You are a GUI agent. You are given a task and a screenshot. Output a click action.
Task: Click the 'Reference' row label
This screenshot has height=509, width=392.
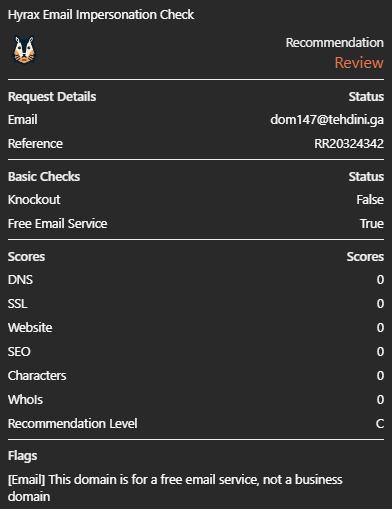(35, 144)
